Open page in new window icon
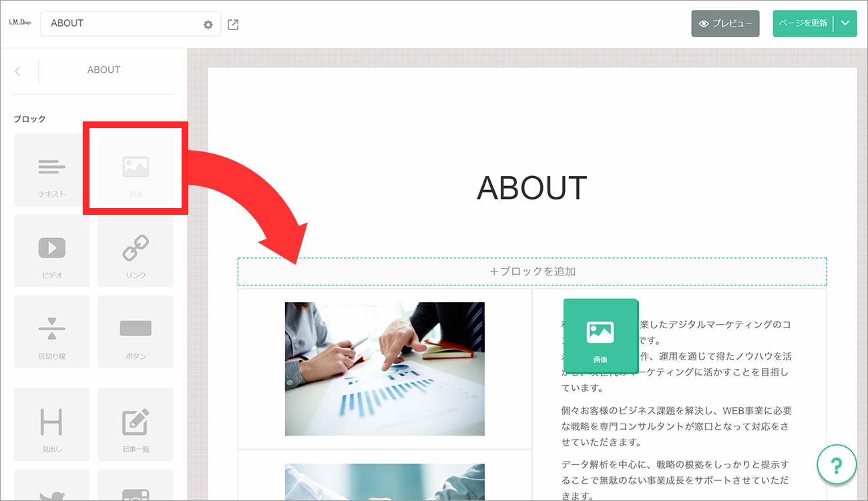The image size is (868, 501). (233, 25)
